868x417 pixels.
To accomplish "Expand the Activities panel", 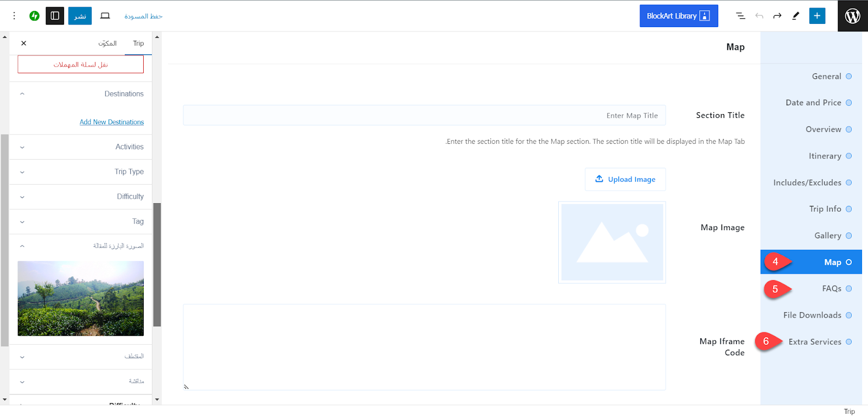I will 81,147.
